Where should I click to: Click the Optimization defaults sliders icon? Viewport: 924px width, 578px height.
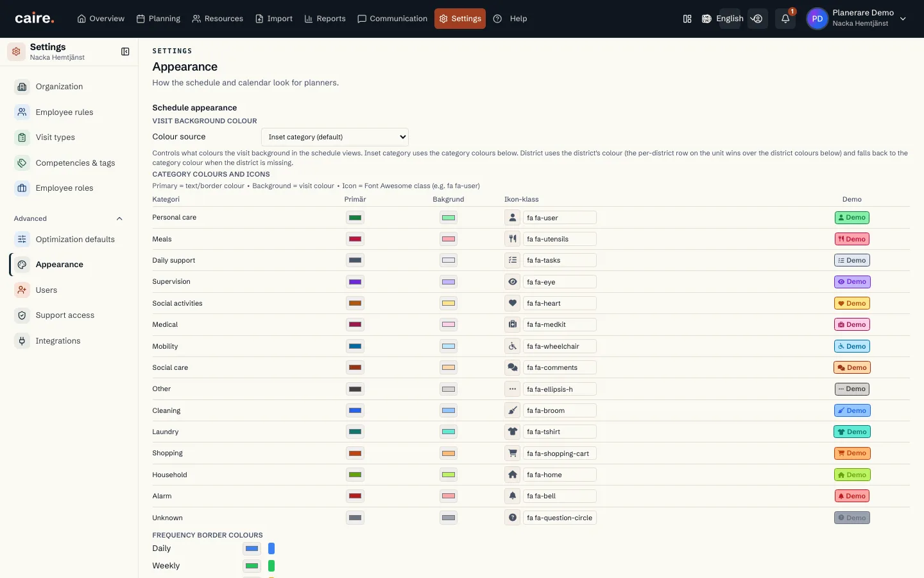click(22, 240)
